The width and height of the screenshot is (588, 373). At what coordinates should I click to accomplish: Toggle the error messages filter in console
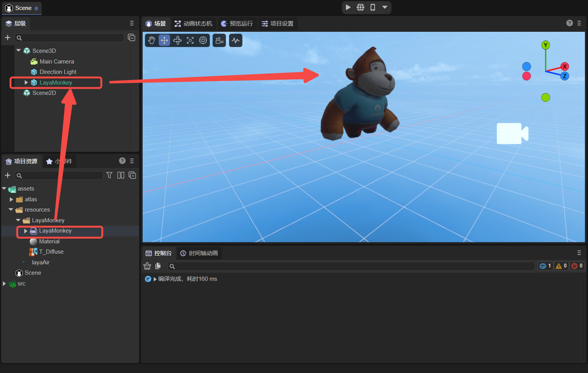577,266
